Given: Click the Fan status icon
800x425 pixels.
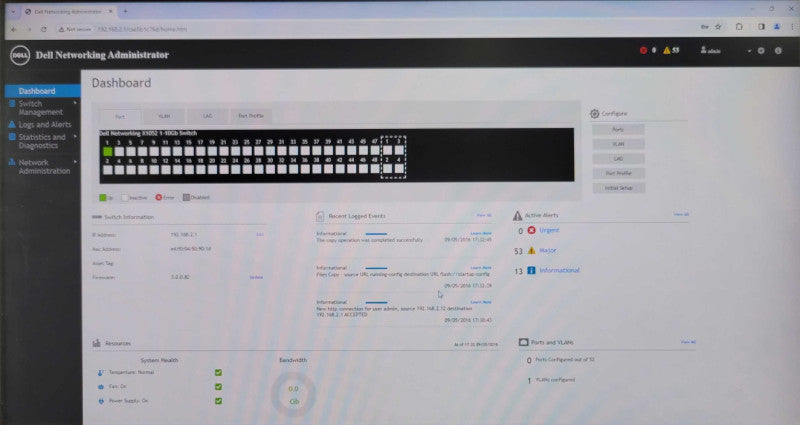Looking at the screenshot, I should point(101,387).
